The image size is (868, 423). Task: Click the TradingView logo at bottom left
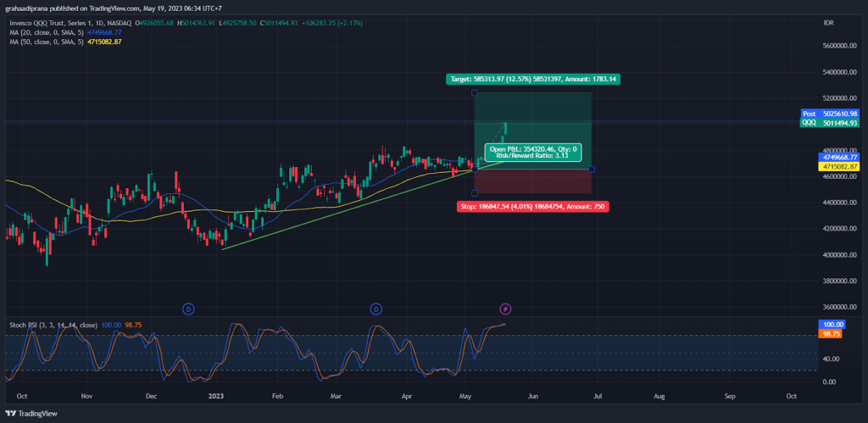31,413
